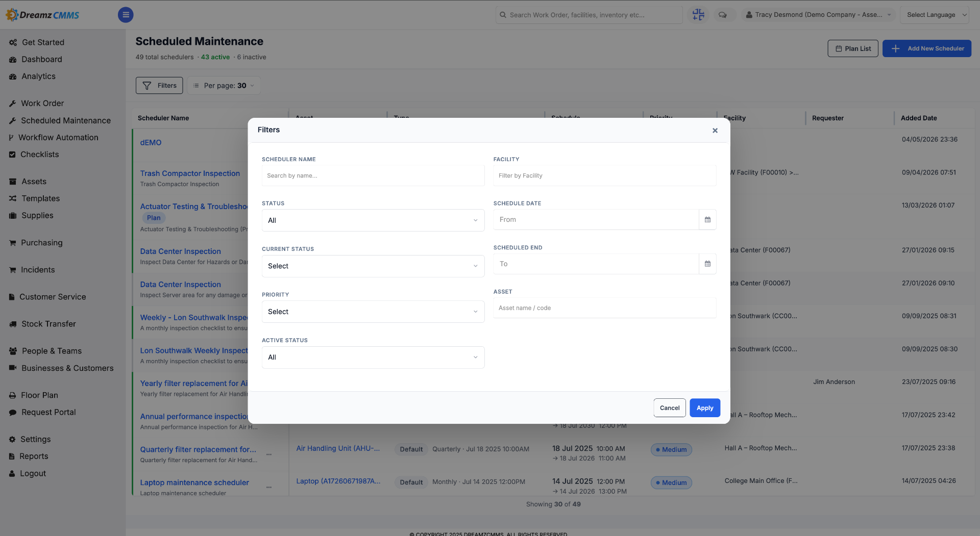Click the Asset name / code field
This screenshot has width=980, height=536.
coord(605,308)
